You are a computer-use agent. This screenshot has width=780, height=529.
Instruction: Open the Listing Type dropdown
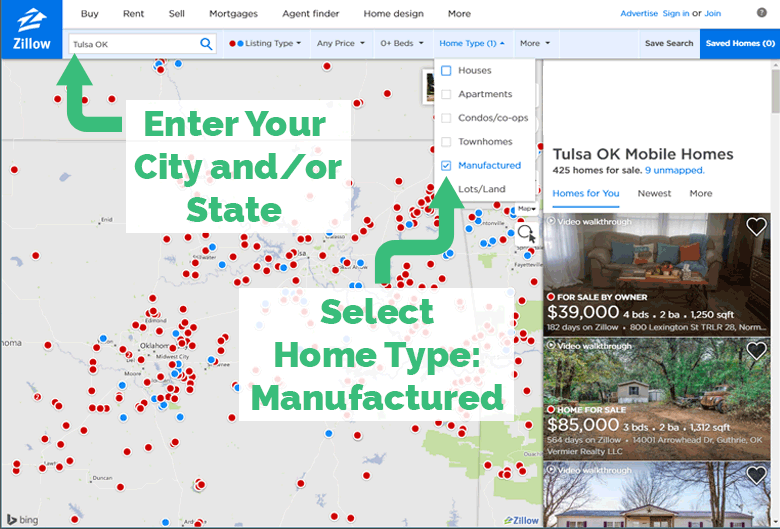coord(265,43)
